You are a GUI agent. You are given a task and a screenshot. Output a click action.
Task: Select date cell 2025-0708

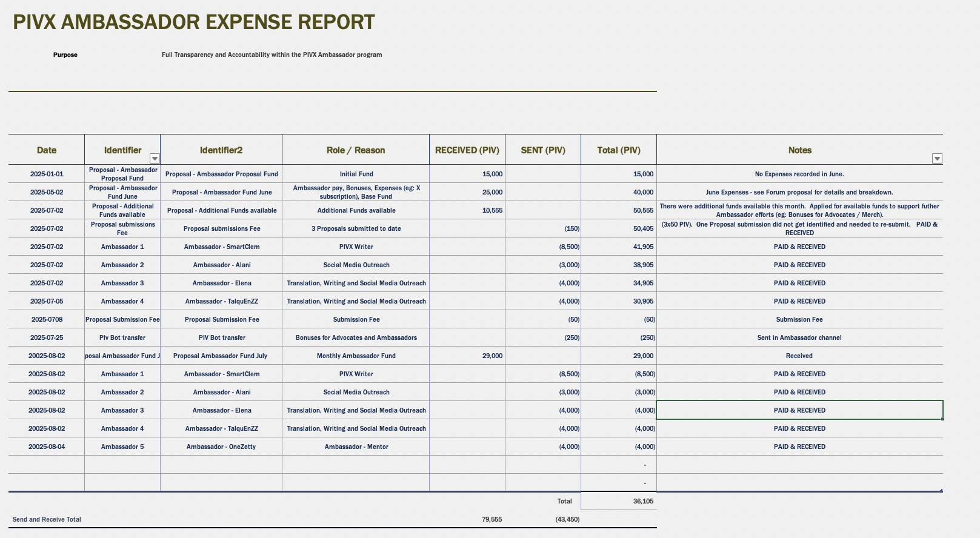click(47, 319)
